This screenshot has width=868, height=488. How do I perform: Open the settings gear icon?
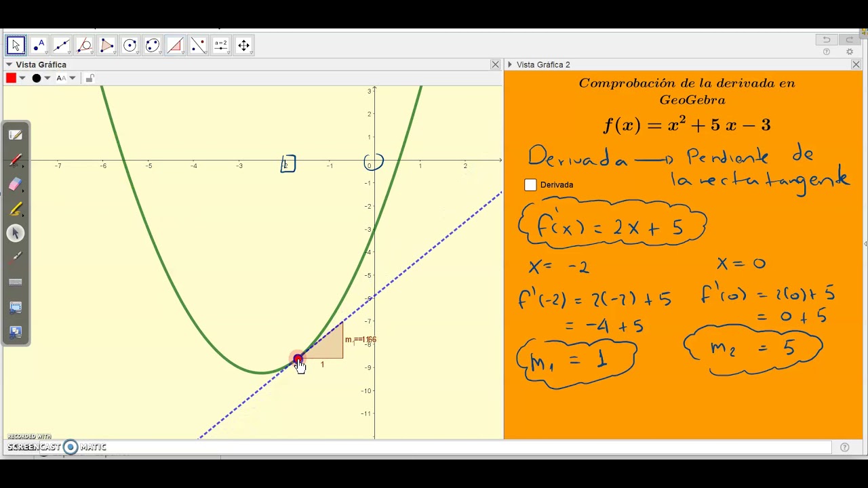point(850,52)
